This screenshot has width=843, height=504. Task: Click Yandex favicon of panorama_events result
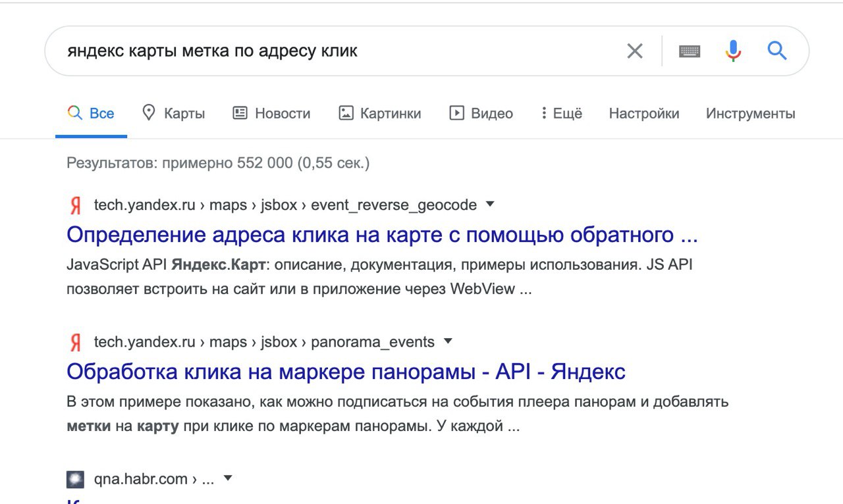coord(76,342)
